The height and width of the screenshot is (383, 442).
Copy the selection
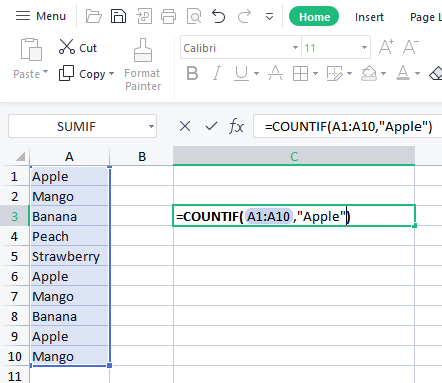click(x=82, y=73)
